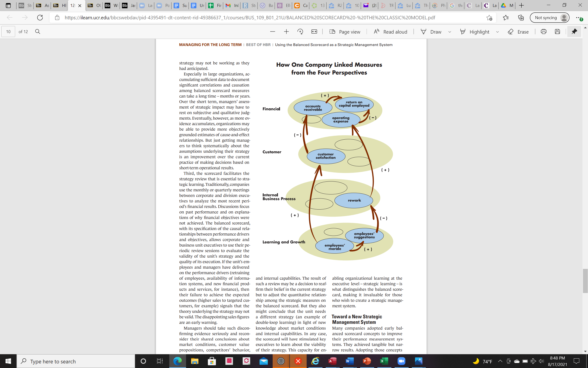Image resolution: width=588 pixels, height=368 pixels.
Task: Click the 'customer satisfaction' oval in diagram
Action: 326,156
